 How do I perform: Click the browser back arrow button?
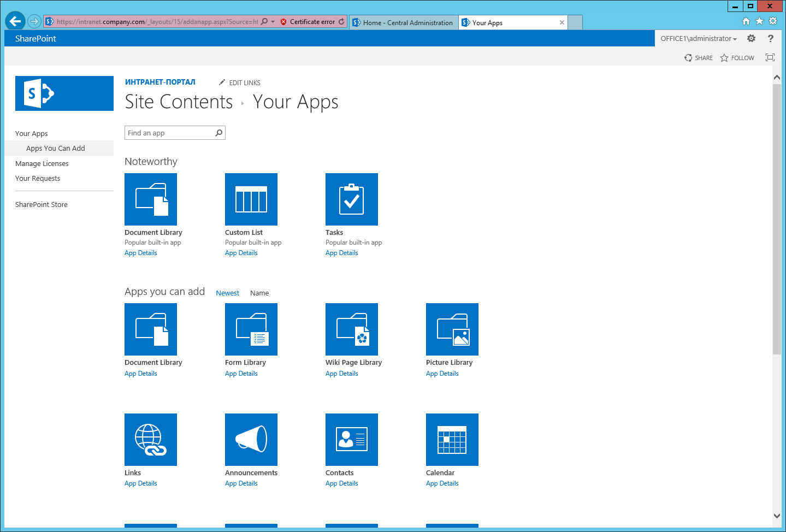[x=15, y=21]
